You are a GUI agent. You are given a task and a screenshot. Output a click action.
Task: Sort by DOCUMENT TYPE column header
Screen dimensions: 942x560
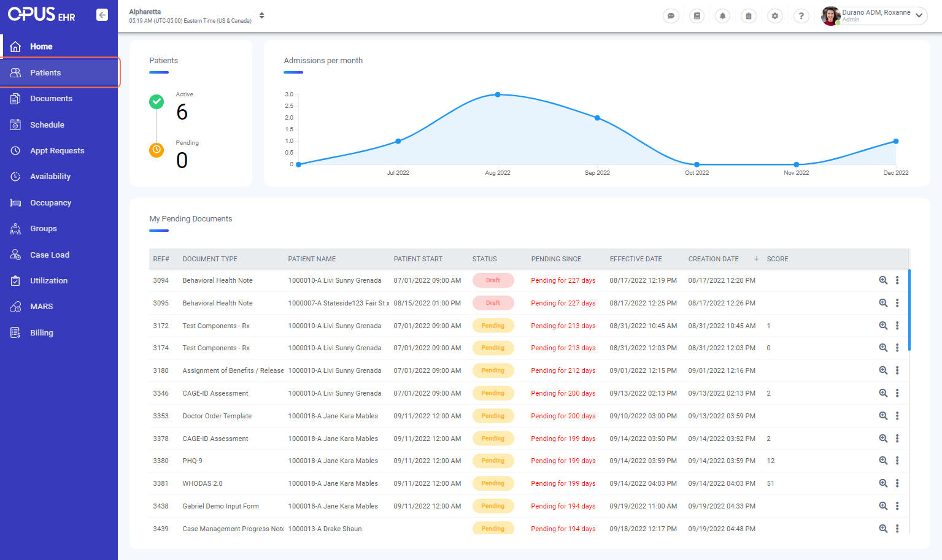point(210,259)
